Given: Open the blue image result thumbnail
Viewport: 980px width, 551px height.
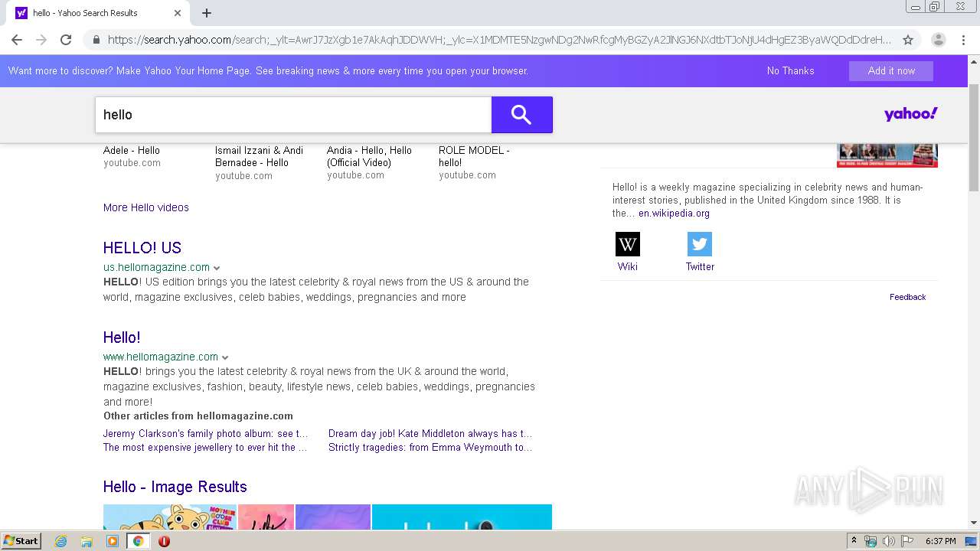Looking at the screenshot, I should 462,517.
